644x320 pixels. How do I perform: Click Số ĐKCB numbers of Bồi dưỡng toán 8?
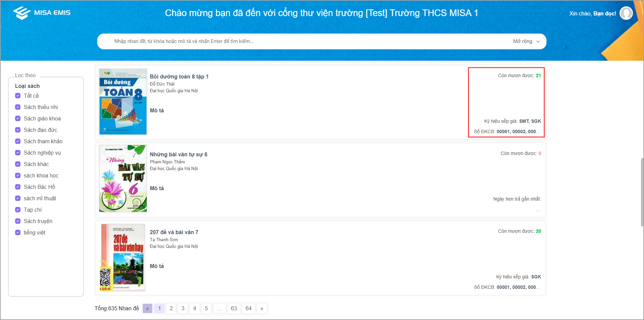click(x=518, y=131)
